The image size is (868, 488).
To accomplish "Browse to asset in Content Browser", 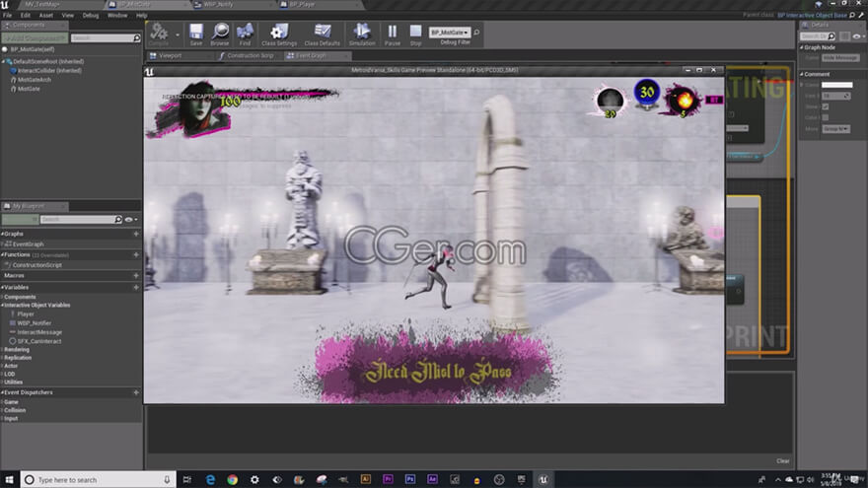I will point(220,34).
